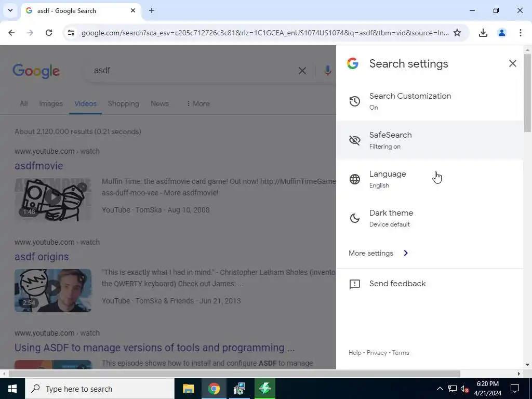Go back to previous page
Viewport: 532px width, 399px height.
pyautogui.click(x=11, y=33)
